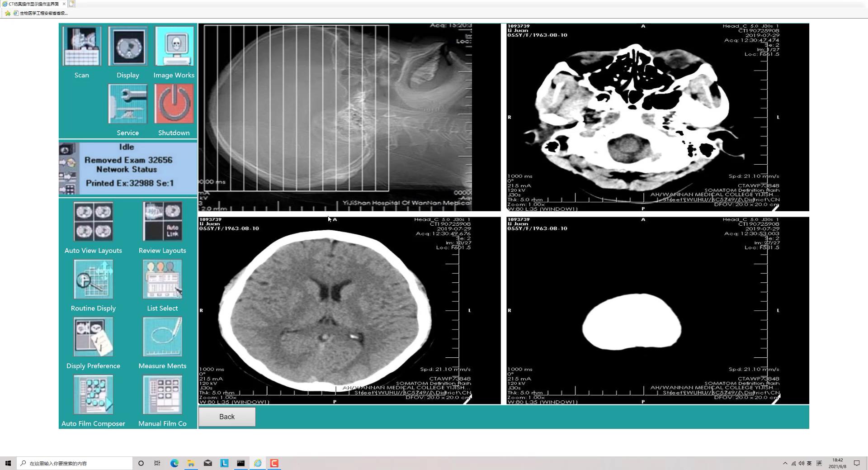Select the skull vertex CT slice
Viewport: 868px width, 470px height.
click(x=658, y=310)
